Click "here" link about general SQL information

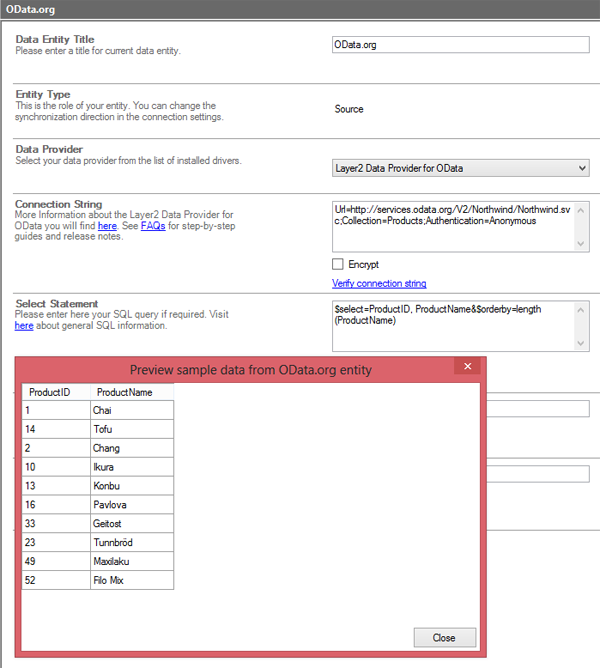24,326
